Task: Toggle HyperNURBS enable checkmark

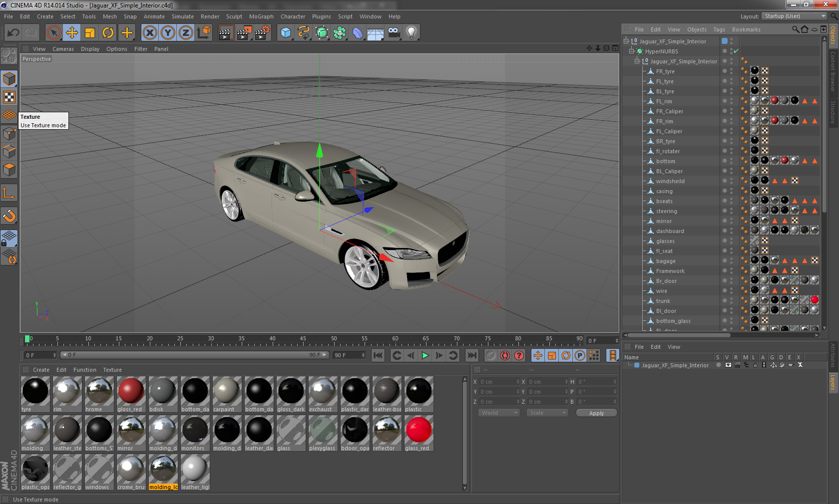Action: coord(736,51)
